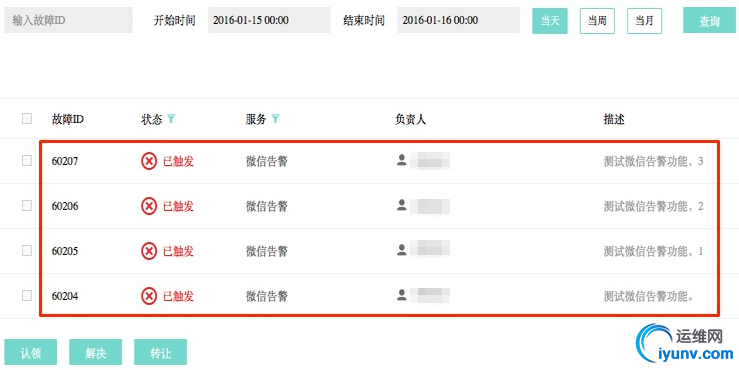
Task: Tick the checkbox for incident 60207
Action: (27, 161)
